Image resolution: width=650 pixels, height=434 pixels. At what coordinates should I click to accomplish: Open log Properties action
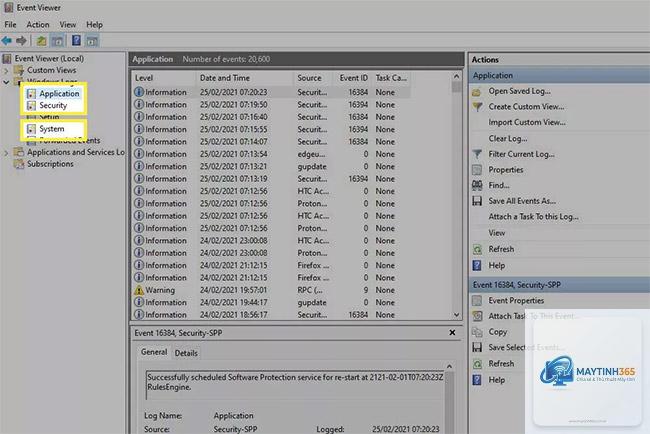point(506,170)
